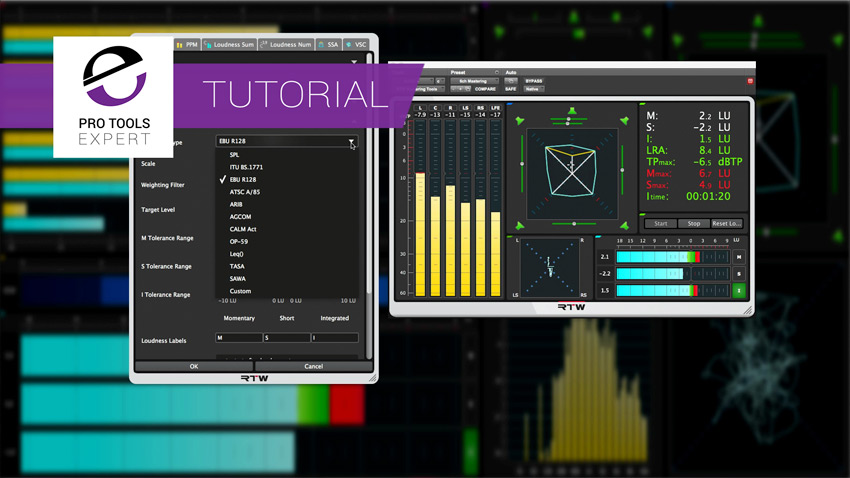This screenshot has height=478, width=850.
Task: Click the left vertical slider of surround display
Action: [521, 163]
